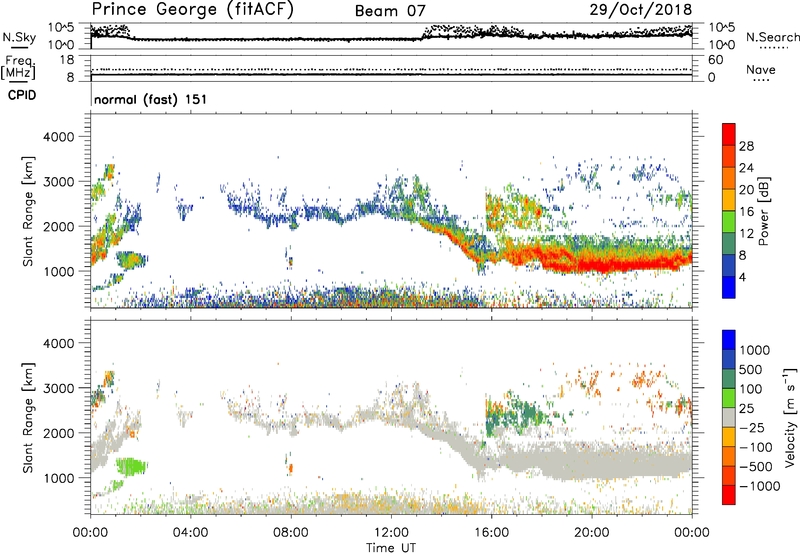The height and width of the screenshot is (554, 800).
Task: Click the "Velocity [m s-1]" colorbar title
Action: click(x=790, y=418)
